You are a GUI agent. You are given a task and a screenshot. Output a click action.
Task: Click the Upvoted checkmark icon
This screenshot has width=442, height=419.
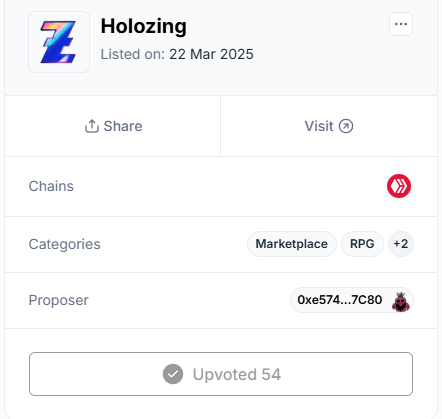tap(173, 374)
